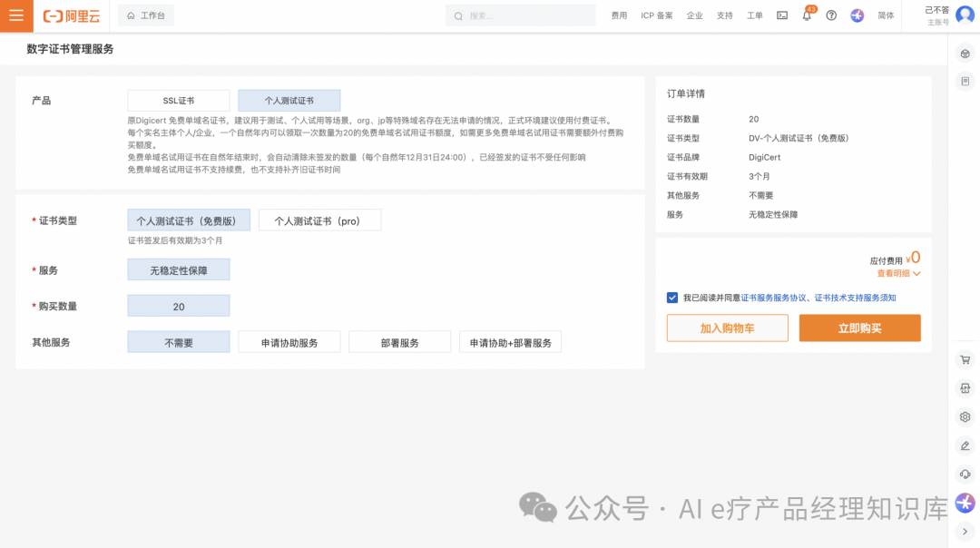The image size is (980, 548).
Task: Select the 无稳定性保障 service option
Action: pos(179,270)
